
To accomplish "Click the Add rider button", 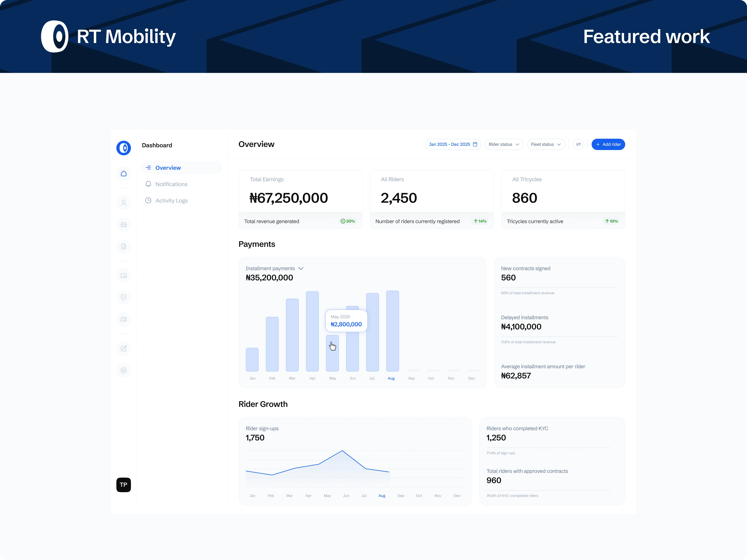I will click(x=608, y=145).
